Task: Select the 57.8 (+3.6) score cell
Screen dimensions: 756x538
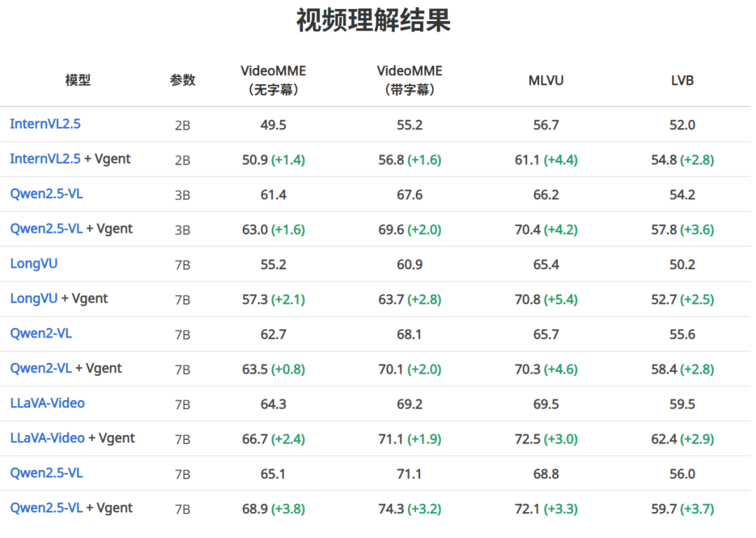Action: [682, 230]
